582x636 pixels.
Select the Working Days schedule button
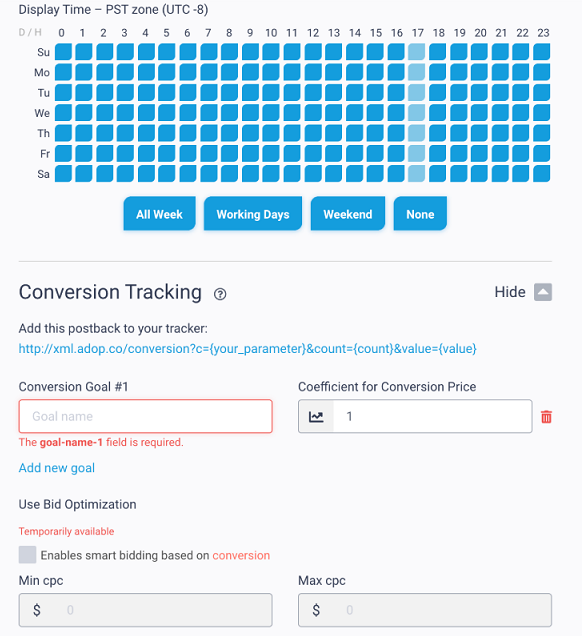pos(253,214)
